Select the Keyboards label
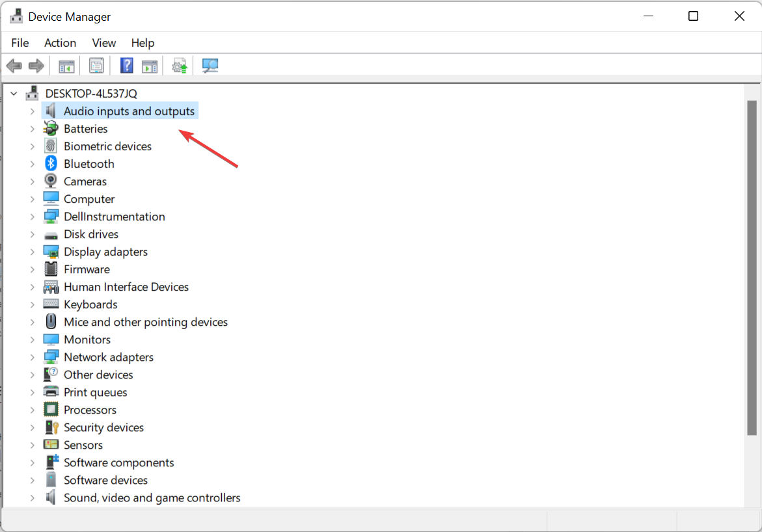762x532 pixels. pyautogui.click(x=90, y=304)
